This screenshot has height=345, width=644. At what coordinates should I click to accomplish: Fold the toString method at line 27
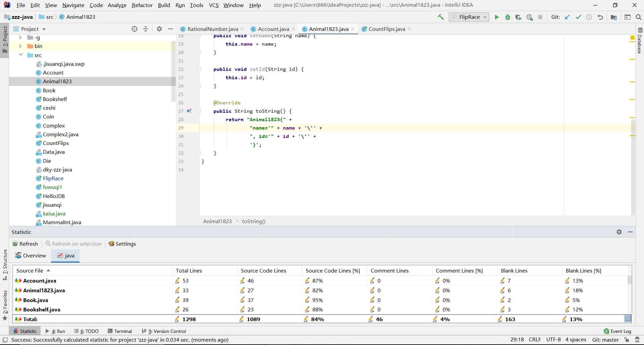pyautogui.click(x=199, y=111)
